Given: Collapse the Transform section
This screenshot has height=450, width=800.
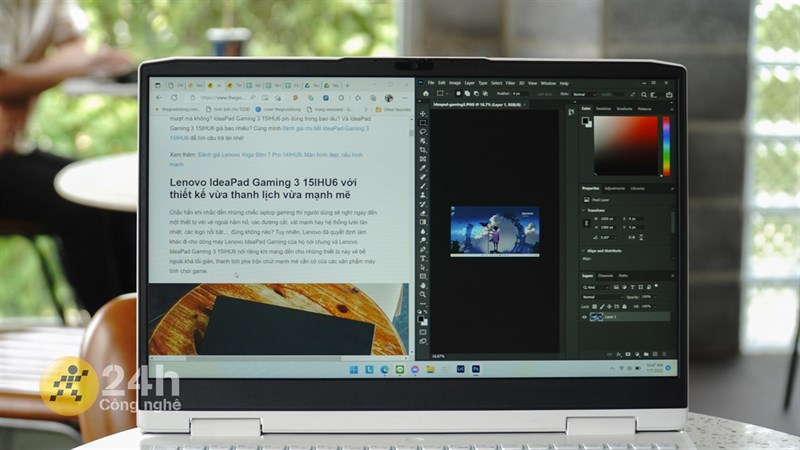Looking at the screenshot, I should click(x=584, y=210).
